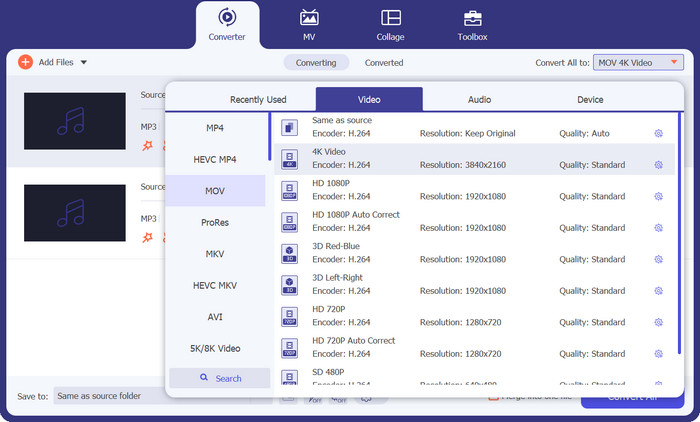Viewport: 700px width, 422px height.
Task: Select the Device format tab
Action: (x=590, y=100)
